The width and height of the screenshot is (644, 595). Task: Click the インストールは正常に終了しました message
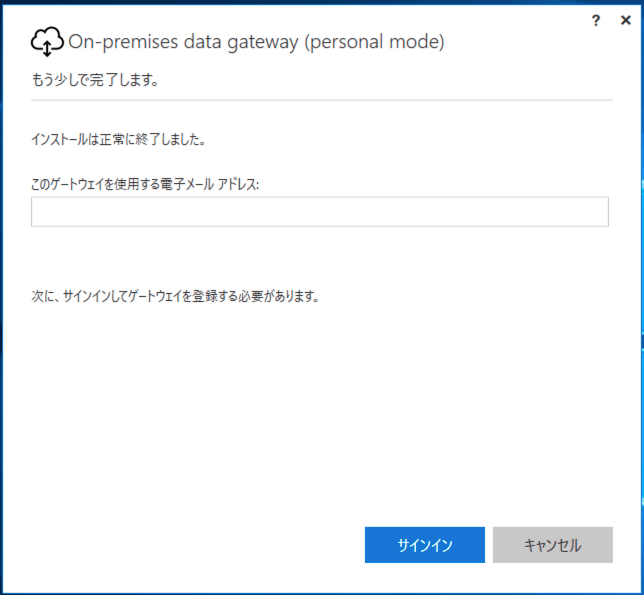coord(119,140)
